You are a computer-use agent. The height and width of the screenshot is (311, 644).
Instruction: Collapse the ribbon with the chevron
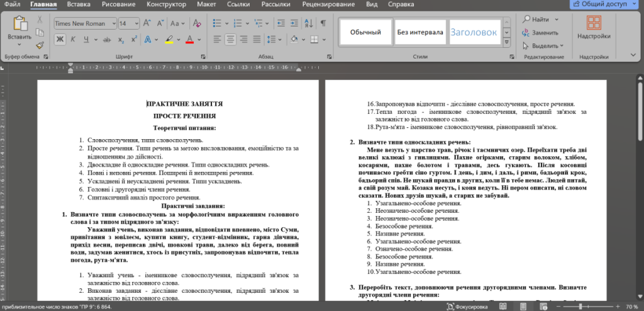[x=633, y=55]
